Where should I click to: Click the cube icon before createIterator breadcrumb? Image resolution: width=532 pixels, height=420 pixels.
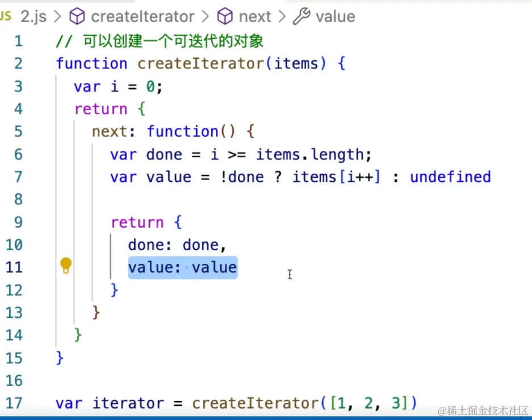click(x=77, y=16)
